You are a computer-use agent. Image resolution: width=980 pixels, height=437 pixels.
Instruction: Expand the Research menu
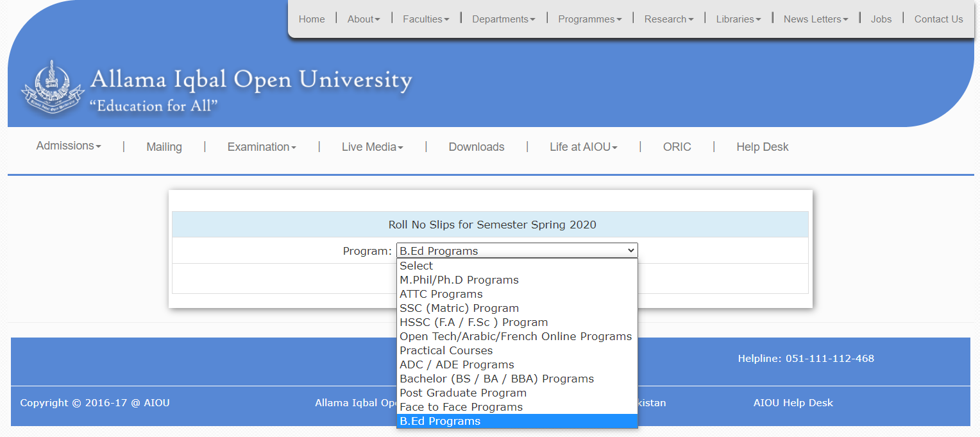click(x=669, y=19)
